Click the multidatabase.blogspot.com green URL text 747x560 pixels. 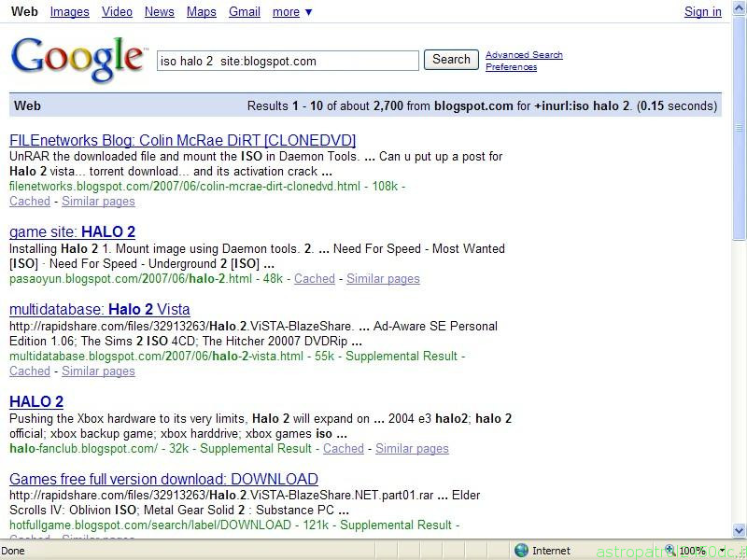point(156,357)
